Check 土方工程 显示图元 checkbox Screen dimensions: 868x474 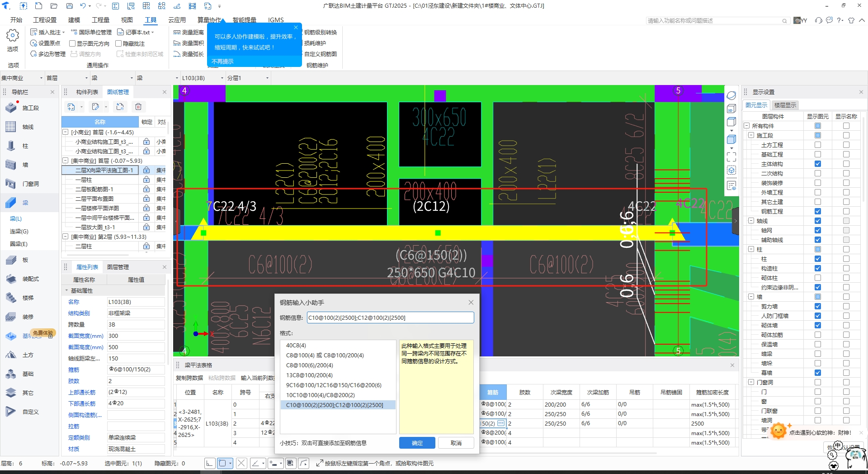(818, 145)
